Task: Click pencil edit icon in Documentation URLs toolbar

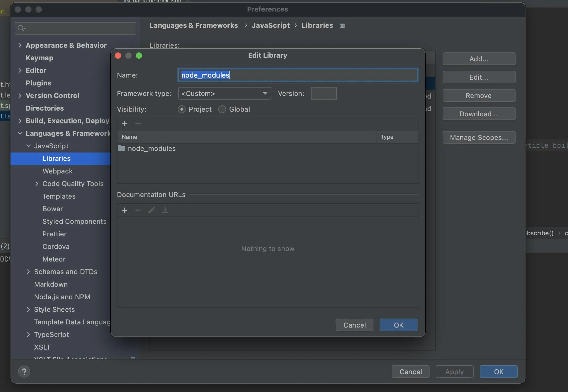Action: (x=152, y=210)
